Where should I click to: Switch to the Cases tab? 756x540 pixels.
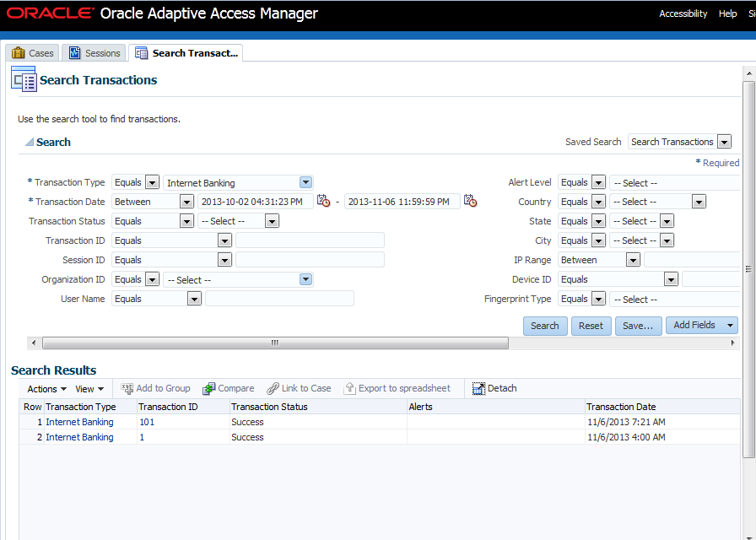32,53
